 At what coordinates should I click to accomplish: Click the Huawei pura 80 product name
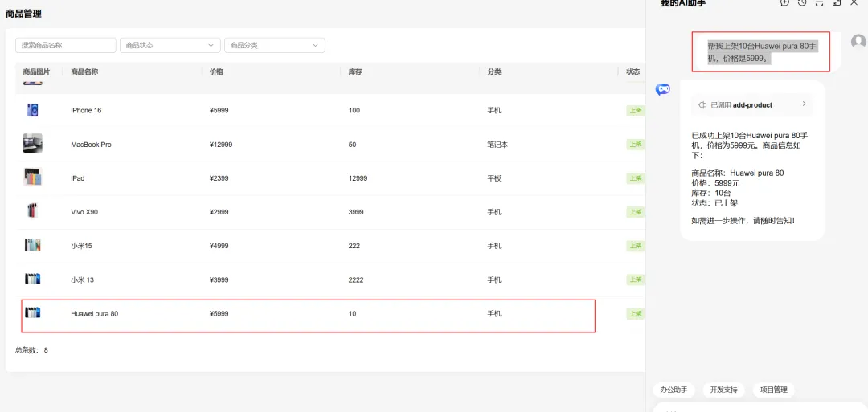coord(94,313)
